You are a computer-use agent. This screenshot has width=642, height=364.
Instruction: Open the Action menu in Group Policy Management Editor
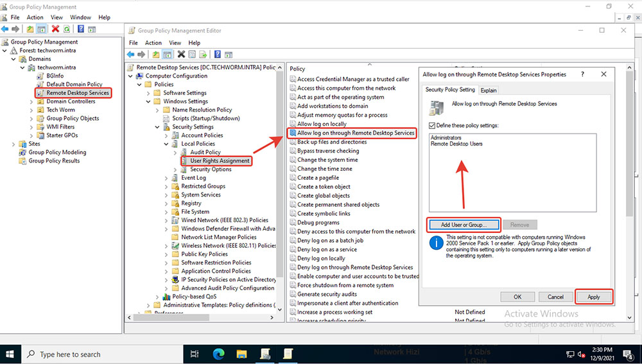(153, 43)
